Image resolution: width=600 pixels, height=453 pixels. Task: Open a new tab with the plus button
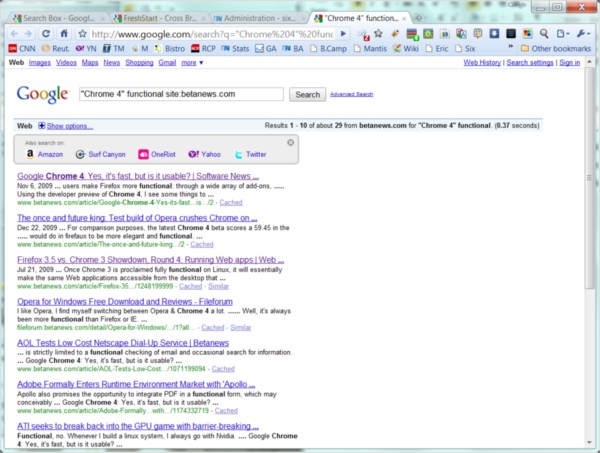coord(419,18)
